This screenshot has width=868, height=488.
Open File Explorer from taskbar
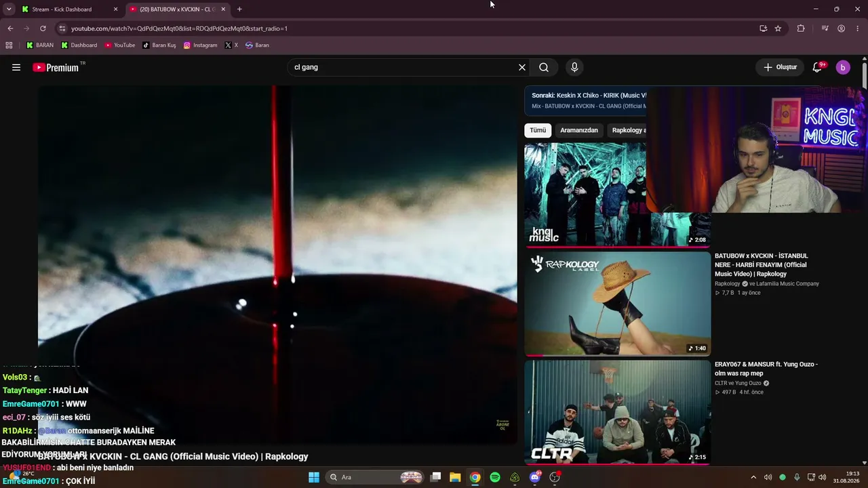(x=455, y=477)
